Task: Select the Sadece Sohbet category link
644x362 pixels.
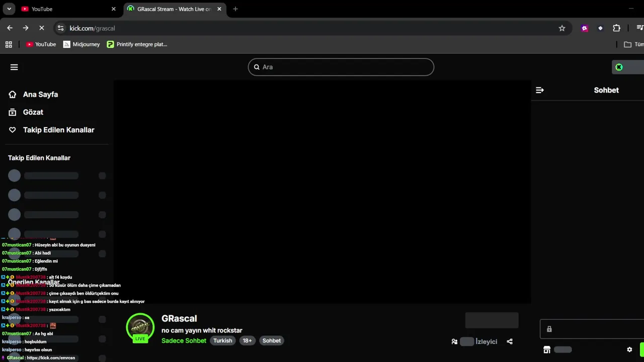Action: [x=184, y=340]
